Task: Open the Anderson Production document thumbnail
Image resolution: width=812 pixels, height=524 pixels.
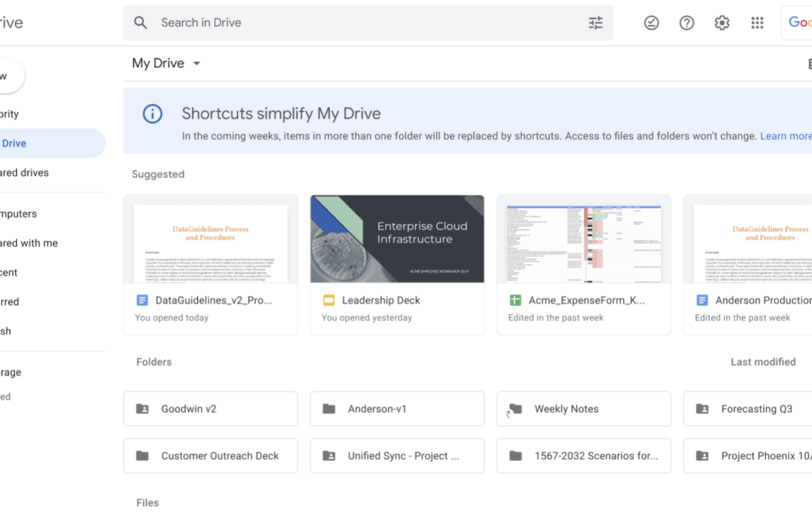Action: point(748,239)
